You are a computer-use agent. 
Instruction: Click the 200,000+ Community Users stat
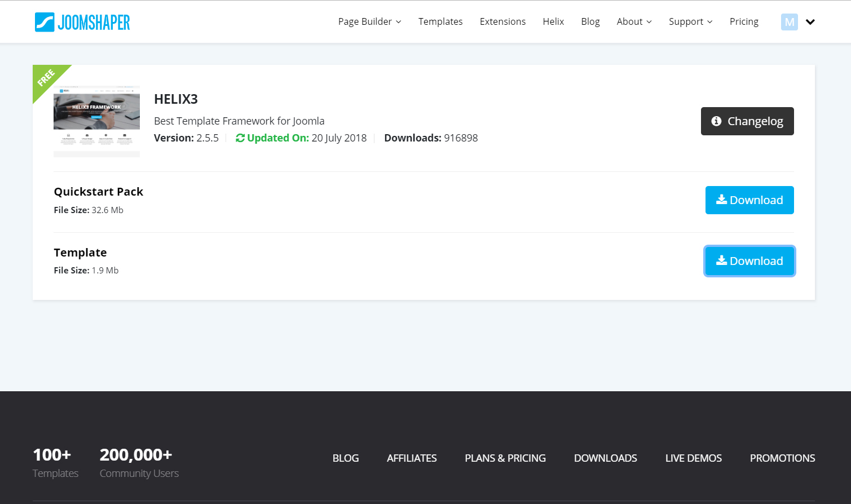click(x=139, y=463)
